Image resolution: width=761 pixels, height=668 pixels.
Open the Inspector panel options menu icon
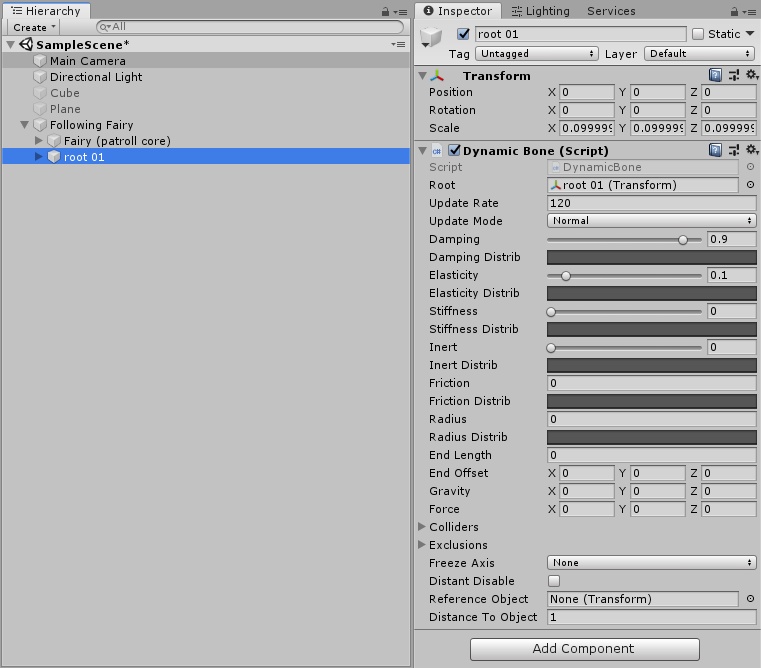750,12
